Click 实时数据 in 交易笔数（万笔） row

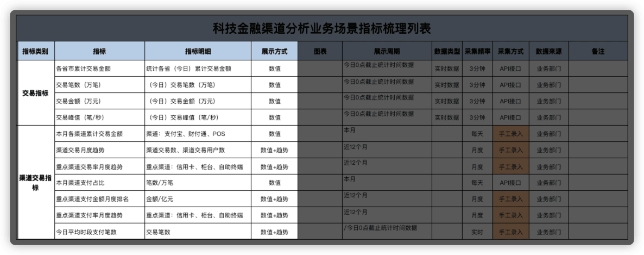click(x=447, y=85)
